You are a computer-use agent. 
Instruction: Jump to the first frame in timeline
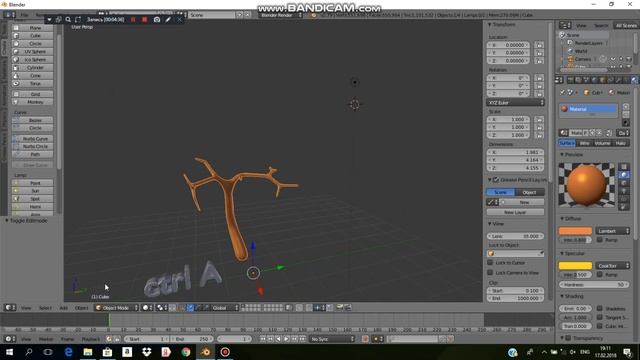click(x=263, y=339)
